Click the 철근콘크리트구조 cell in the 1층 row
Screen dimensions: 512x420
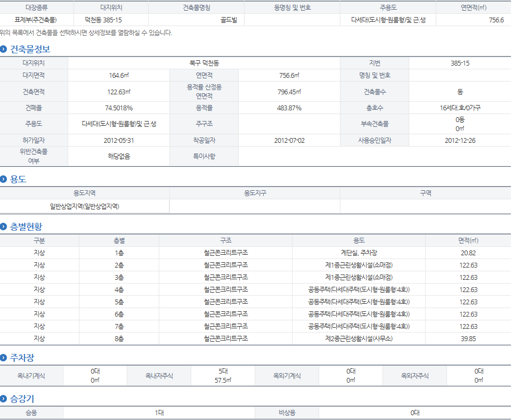(226, 253)
